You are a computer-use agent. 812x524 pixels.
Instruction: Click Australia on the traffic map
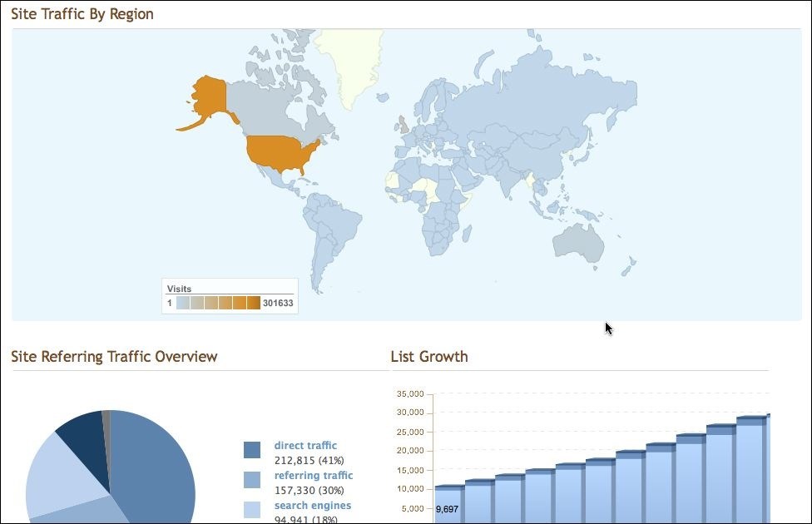pyautogui.click(x=578, y=242)
